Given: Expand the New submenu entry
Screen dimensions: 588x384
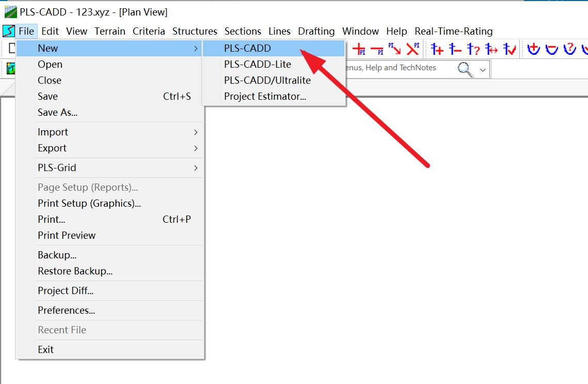Looking at the screenshot, I should click(x=109, y=48).
